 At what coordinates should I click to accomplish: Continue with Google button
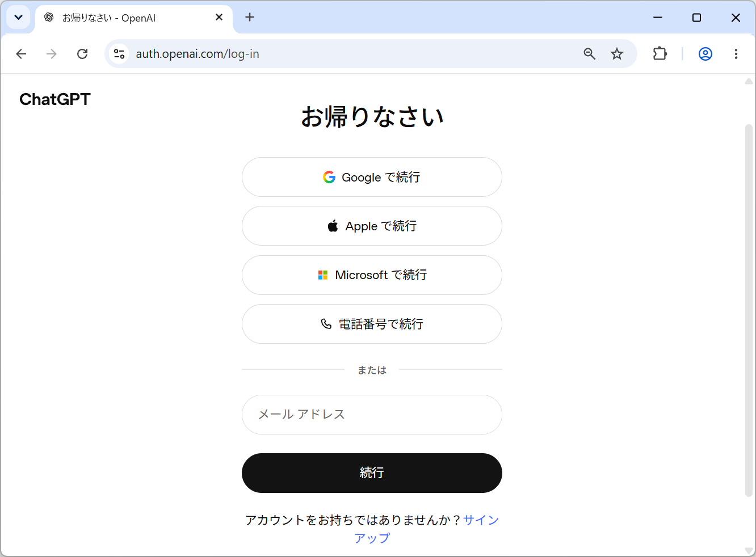[x=372, y=177]
